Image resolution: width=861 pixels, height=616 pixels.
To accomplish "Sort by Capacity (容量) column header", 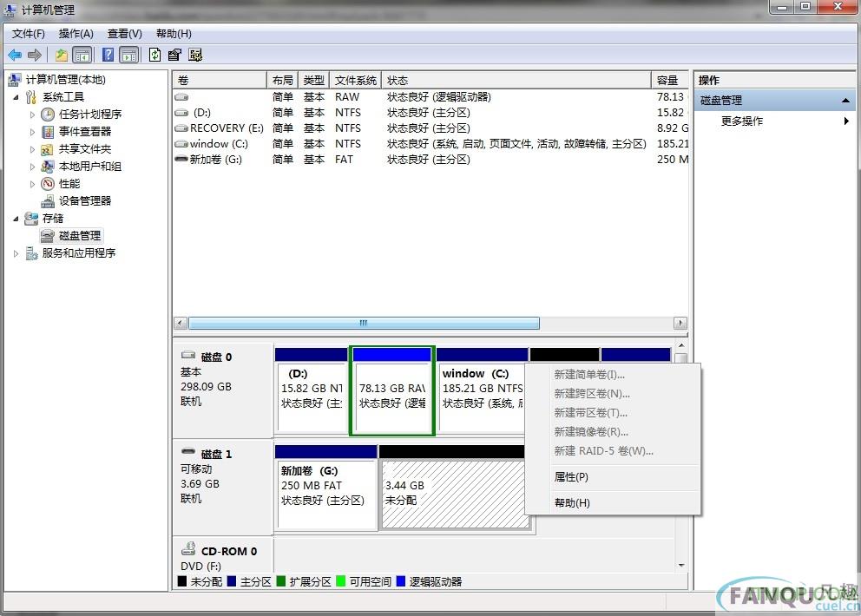I will [x=669, y=80].
